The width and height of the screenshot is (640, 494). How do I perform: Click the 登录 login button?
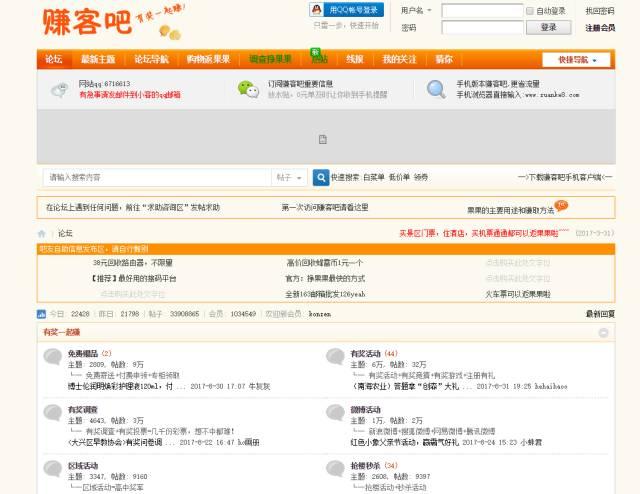click(x=549, y=27)
